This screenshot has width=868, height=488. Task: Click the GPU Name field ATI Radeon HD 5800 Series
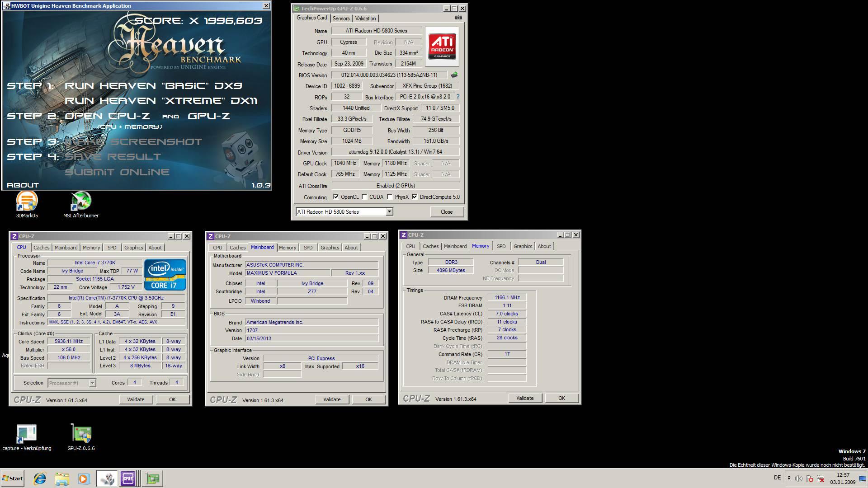tap(376, 31)
